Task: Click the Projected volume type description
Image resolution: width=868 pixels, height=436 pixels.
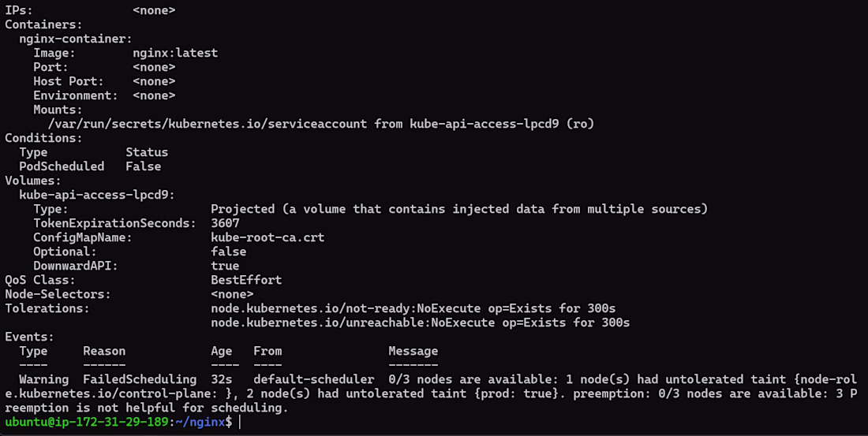Action: [x=459, y=209]
